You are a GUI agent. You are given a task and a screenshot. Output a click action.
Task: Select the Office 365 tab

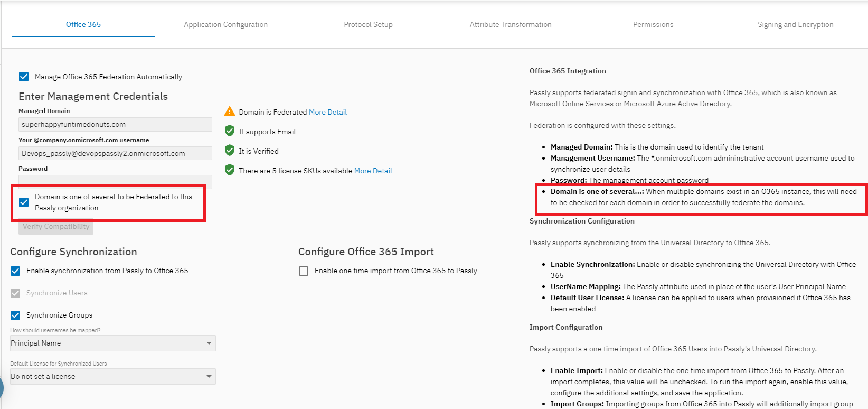pos(83,24)
